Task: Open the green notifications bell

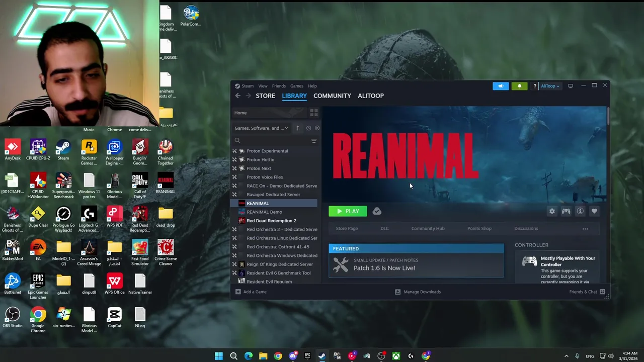Action: click(519, 86)
